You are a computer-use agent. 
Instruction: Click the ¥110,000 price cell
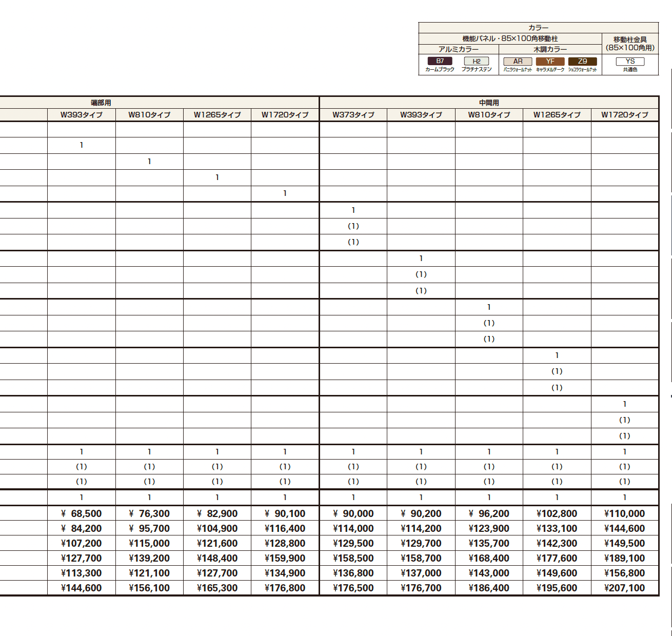click(x=625, y=513)
